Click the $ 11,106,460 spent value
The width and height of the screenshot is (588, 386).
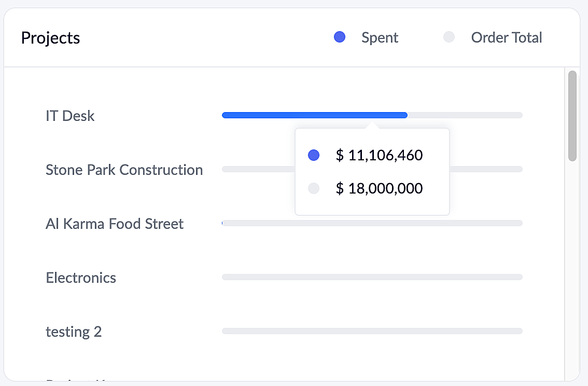pos(379,155)
